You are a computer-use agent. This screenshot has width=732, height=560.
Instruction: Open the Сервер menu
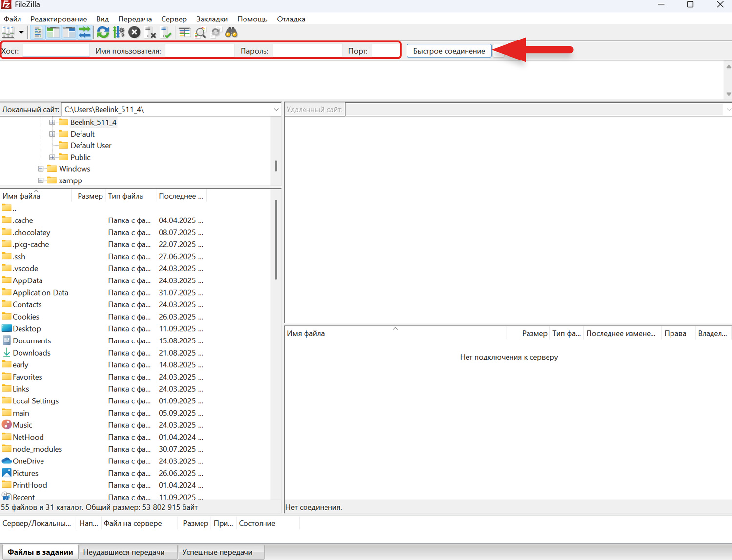(174, 19)
